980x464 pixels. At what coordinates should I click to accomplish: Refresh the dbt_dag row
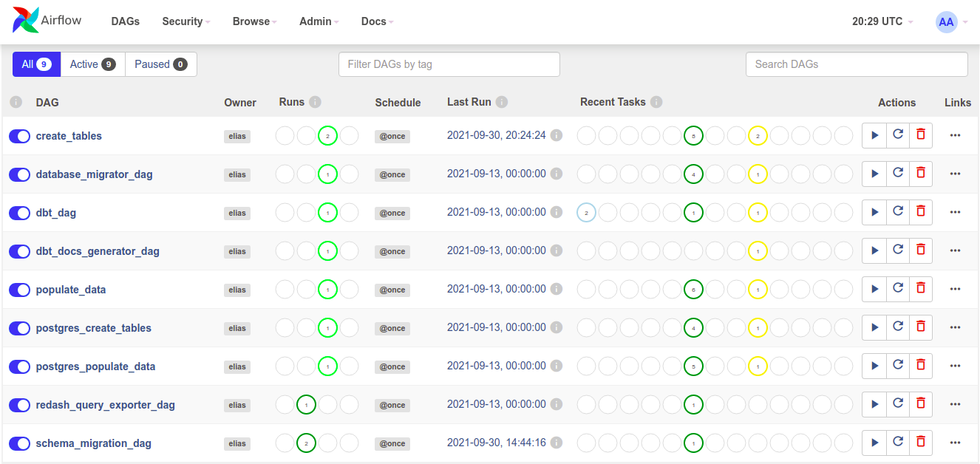(x=898, y=212)
